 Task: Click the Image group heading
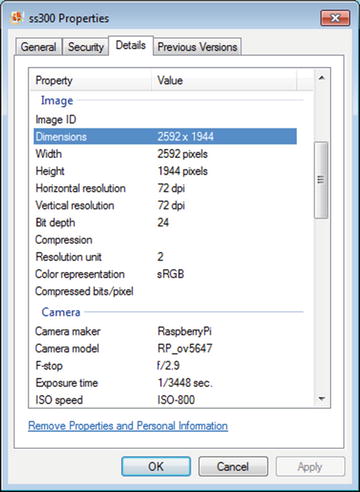pos(57,100)
